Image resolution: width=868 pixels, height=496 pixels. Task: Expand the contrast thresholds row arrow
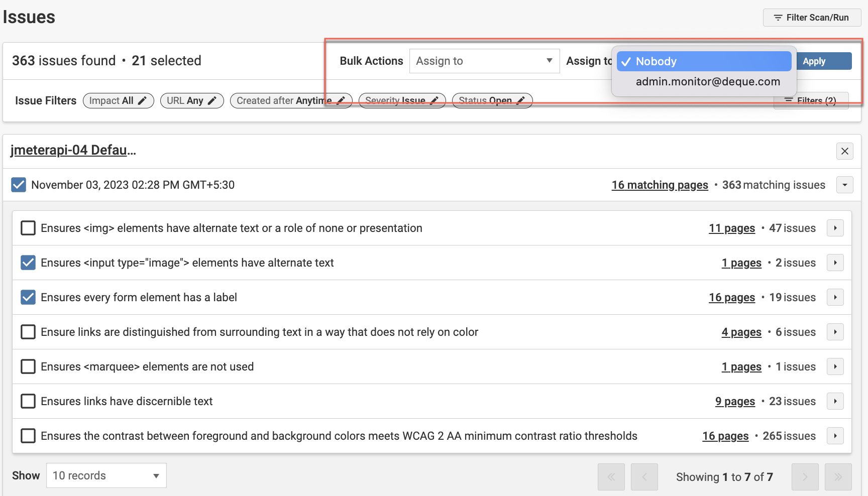pos(835,436)
